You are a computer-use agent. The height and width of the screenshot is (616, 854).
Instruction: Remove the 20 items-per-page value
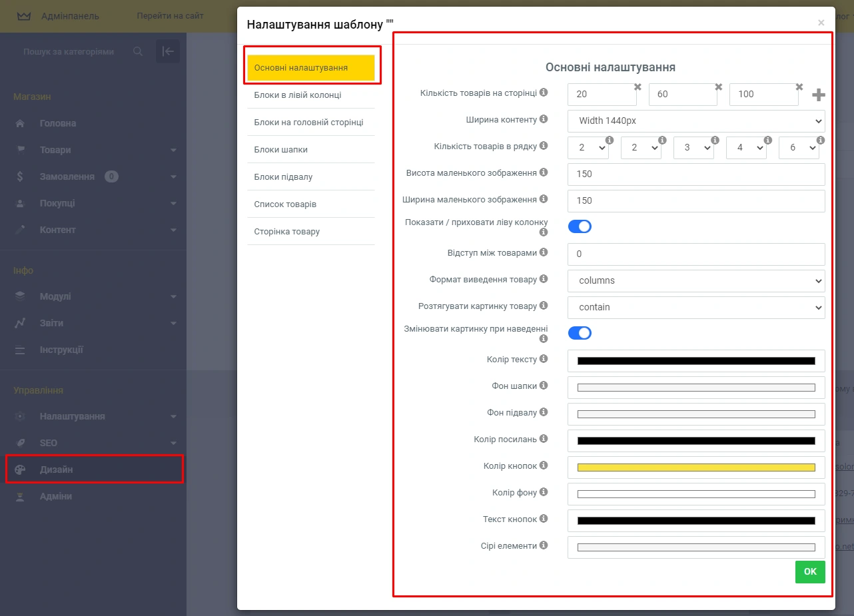638,87
